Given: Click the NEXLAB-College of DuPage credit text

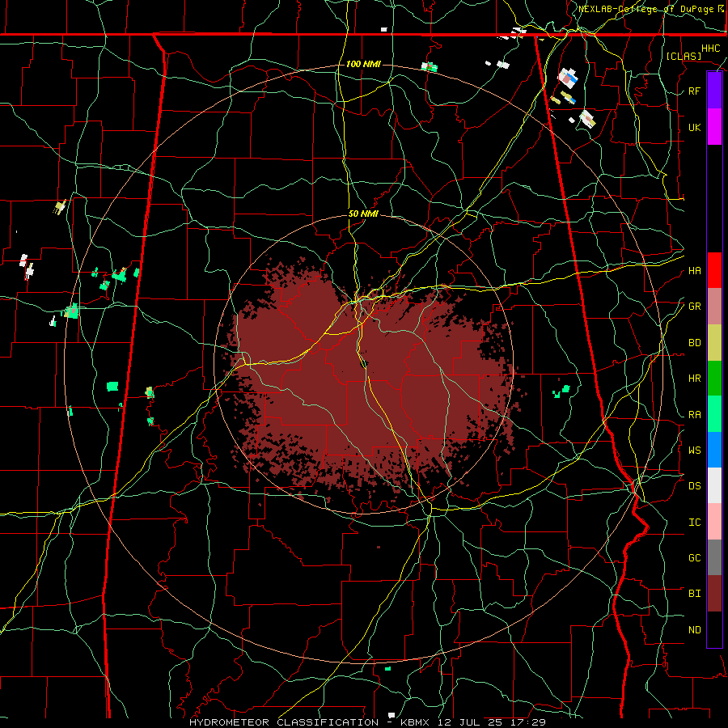Looking at the screenshot, I should [648, 9].
